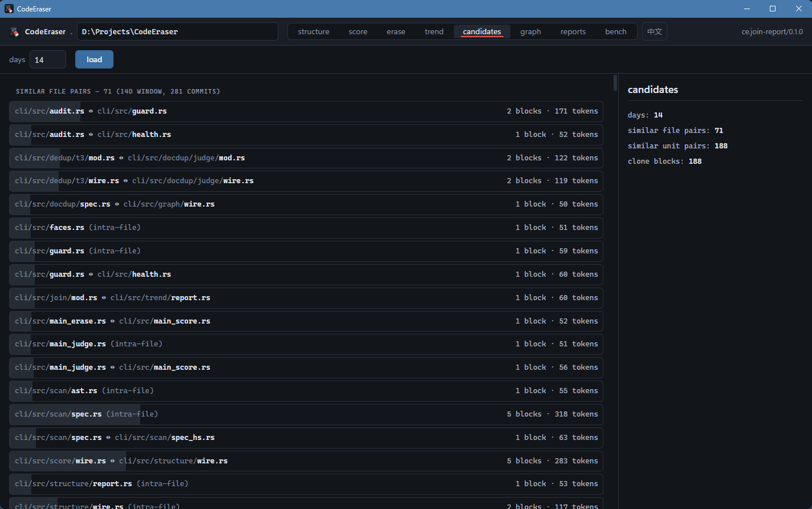Click the "similar unit pairs: 188" stat
This screenshot has height=509, width=812.
click(677, 146)
